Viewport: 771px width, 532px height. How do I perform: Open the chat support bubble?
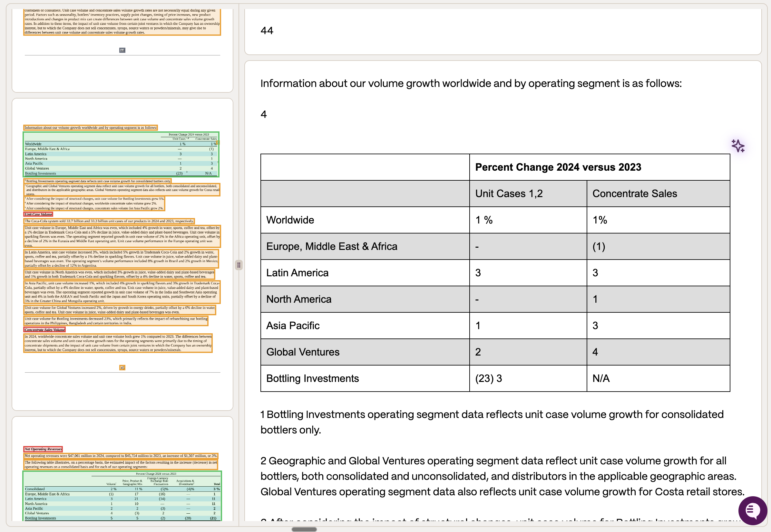click(x=752, y=510)
